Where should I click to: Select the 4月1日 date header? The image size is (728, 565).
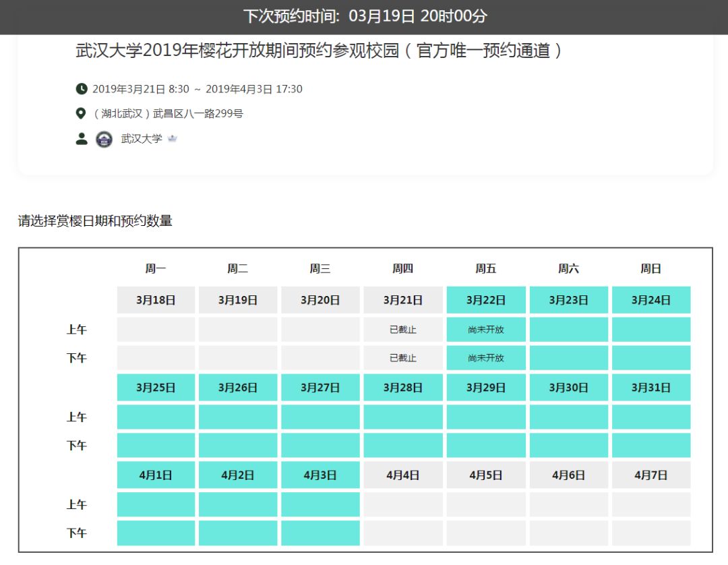pos(156,475)
